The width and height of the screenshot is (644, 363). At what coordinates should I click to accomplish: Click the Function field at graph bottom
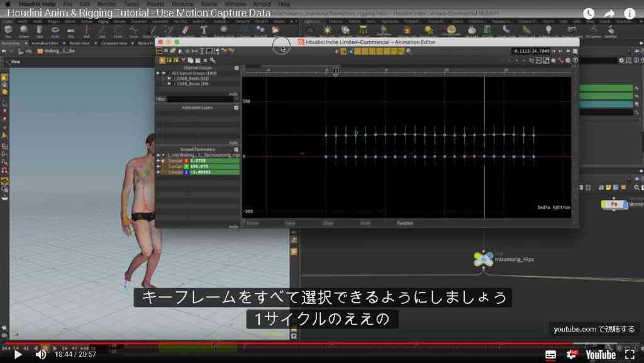[405, 223]
